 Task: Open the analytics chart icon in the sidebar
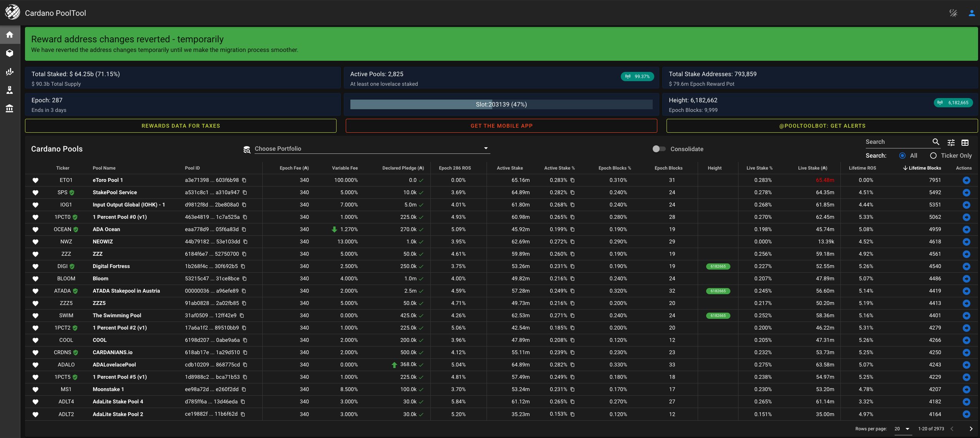click(x=10, y=72)
